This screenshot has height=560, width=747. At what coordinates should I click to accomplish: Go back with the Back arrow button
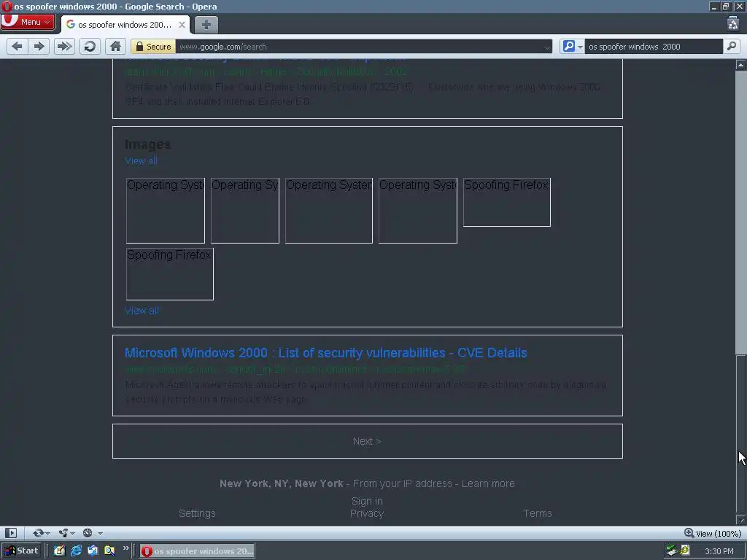(x=18, y=46)
